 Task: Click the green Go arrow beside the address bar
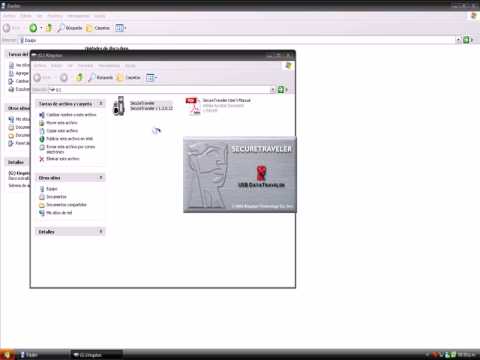click(x=281, y=89)
